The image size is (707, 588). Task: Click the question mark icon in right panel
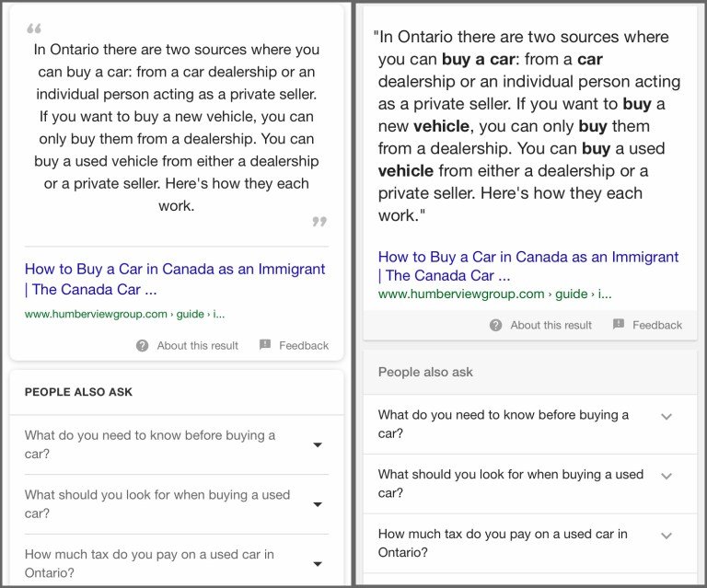(496, 325)
